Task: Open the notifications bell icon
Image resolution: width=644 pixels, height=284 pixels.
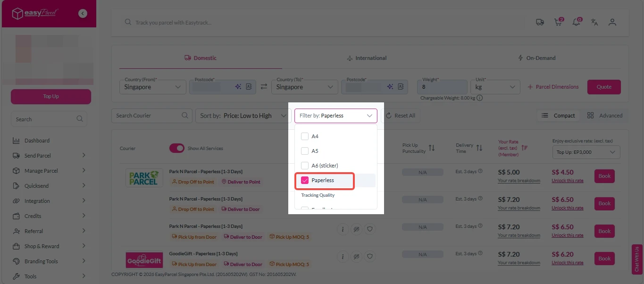Action: pyautogui.click(x=576, y=22)
